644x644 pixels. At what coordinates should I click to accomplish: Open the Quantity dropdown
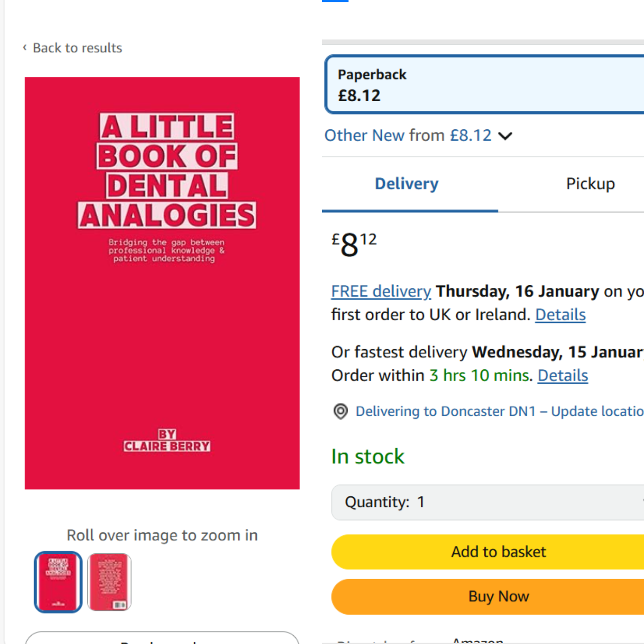488,502
